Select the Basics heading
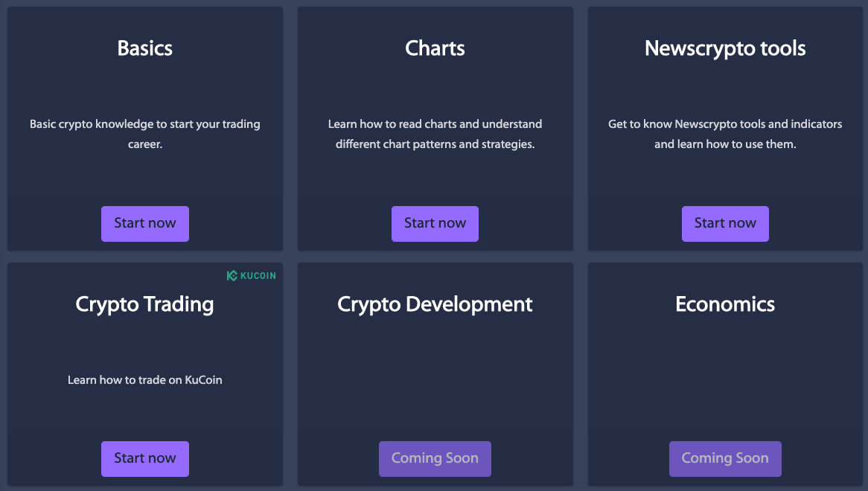The image size is (868, 491). (145, 48)
